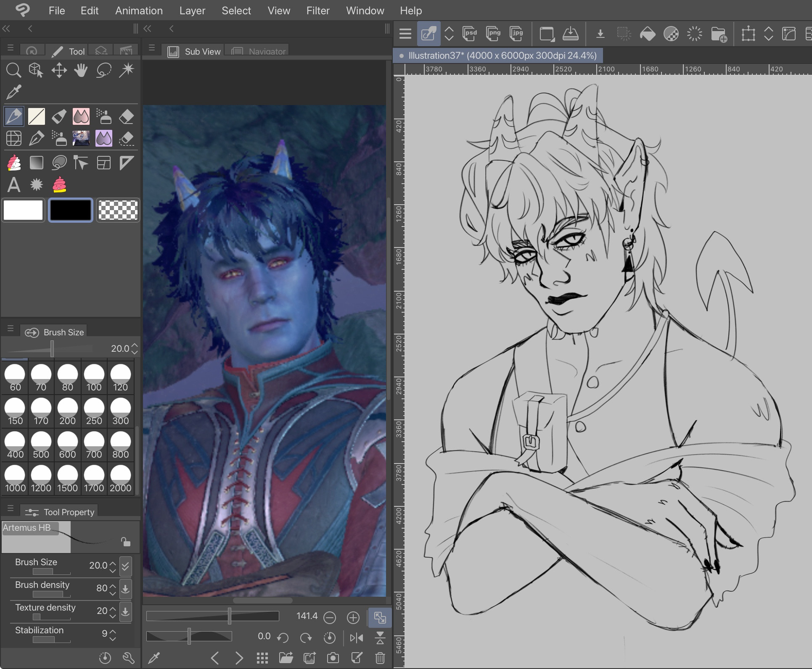The height and width of the screenshot is (669, 812).
Task: Toggle the Artemus HB brush lock
Action: (x=126, y=542)
